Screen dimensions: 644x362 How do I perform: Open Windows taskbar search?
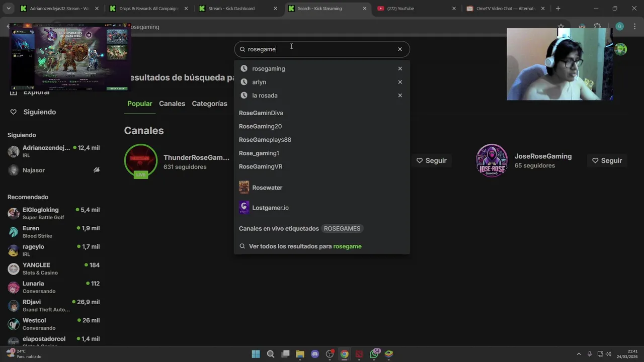(271, 354)
